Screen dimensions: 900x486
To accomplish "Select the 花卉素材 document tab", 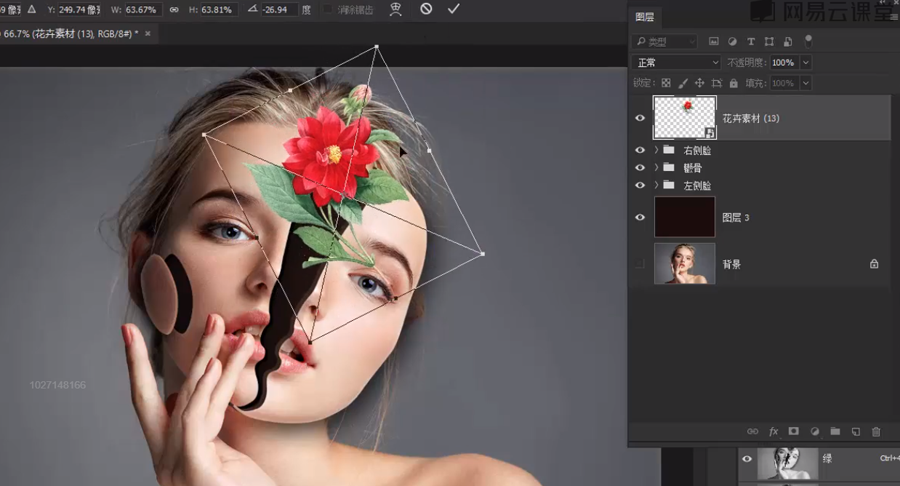I will (x=70, y=33).
